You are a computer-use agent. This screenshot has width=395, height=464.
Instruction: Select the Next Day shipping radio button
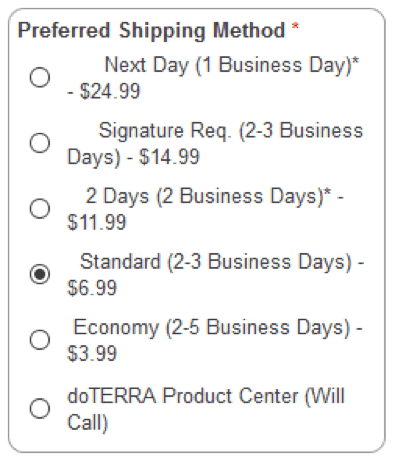point(40,77)
